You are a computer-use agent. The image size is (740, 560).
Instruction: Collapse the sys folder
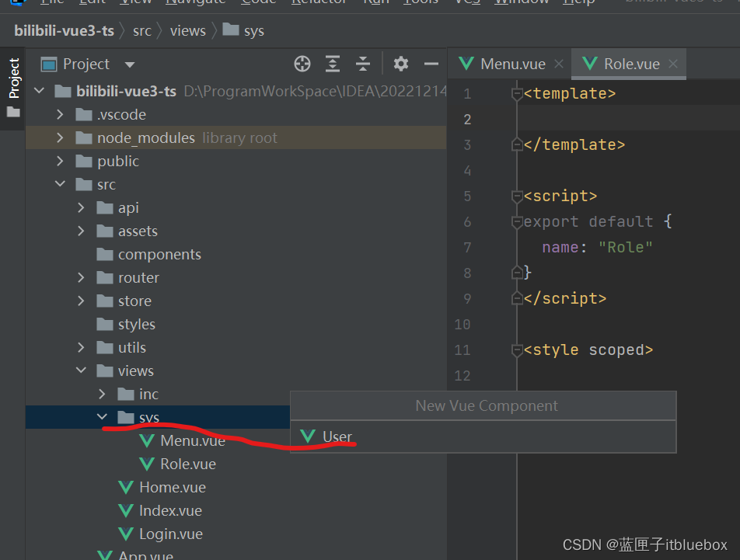click(x=102, y=417)
